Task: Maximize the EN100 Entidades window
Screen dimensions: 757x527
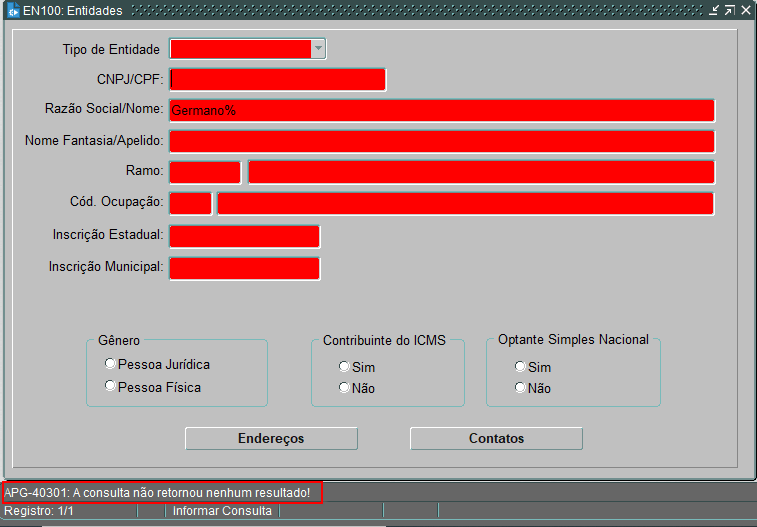Action: [x=729, y=10]
